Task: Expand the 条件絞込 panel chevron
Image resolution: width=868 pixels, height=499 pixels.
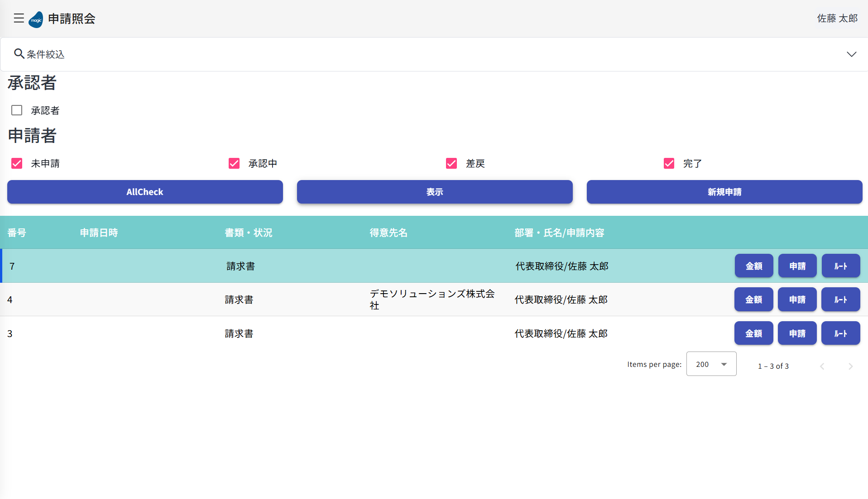Action: 851,54
